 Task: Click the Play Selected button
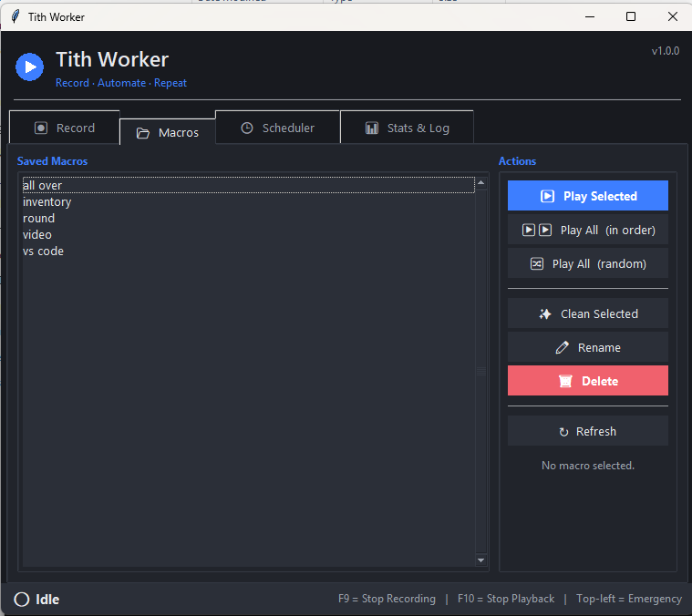(588, 196)
